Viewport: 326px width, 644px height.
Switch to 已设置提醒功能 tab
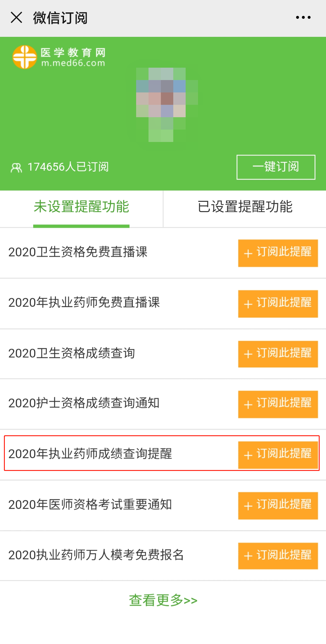(x=245, y=207)
